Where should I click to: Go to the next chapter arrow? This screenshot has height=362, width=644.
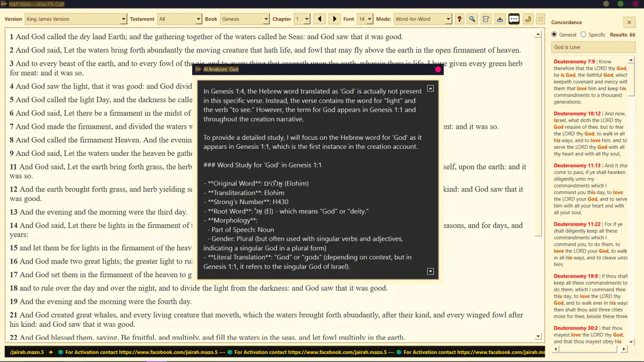(x=335, y=19)
